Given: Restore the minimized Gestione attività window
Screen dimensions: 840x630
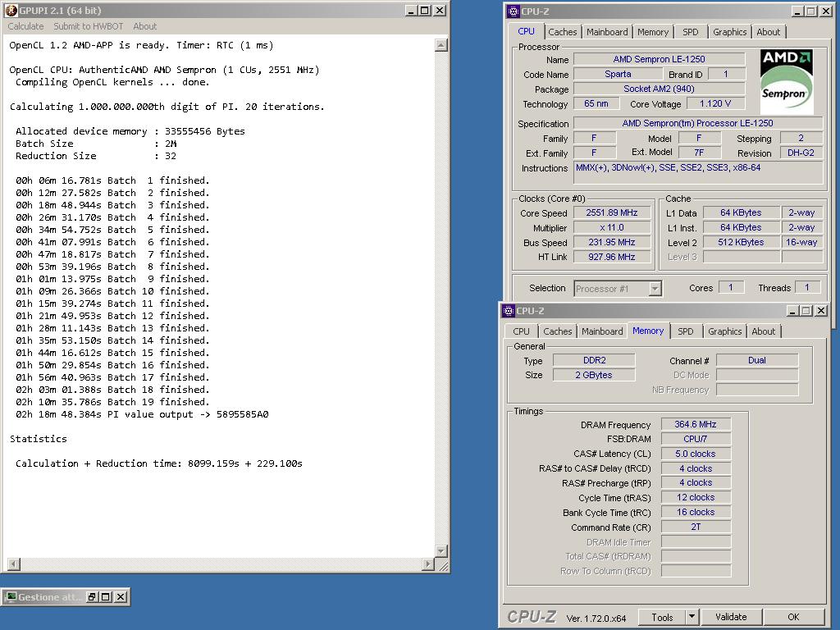Looking at the screenshot, I should click(x=92, y=597).
